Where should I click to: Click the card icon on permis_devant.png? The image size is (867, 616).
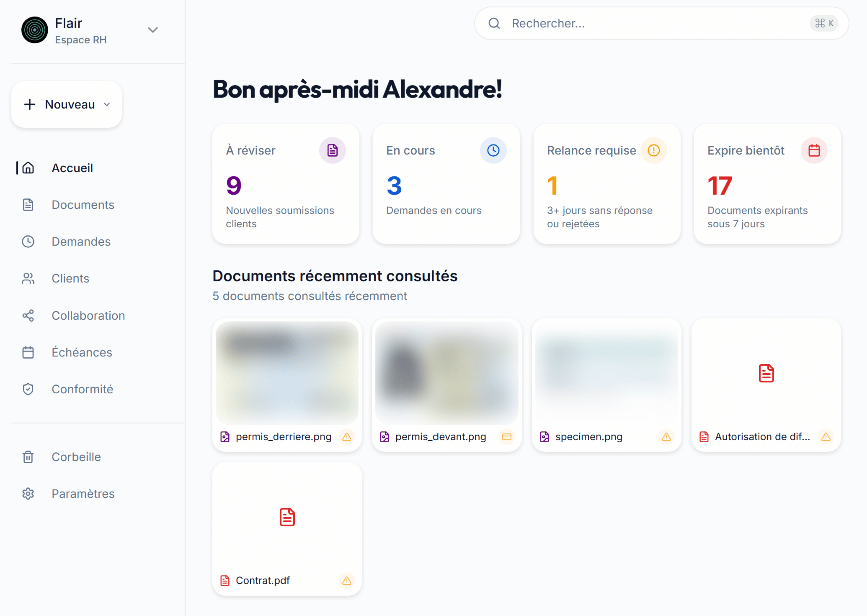tap(506, 437)
